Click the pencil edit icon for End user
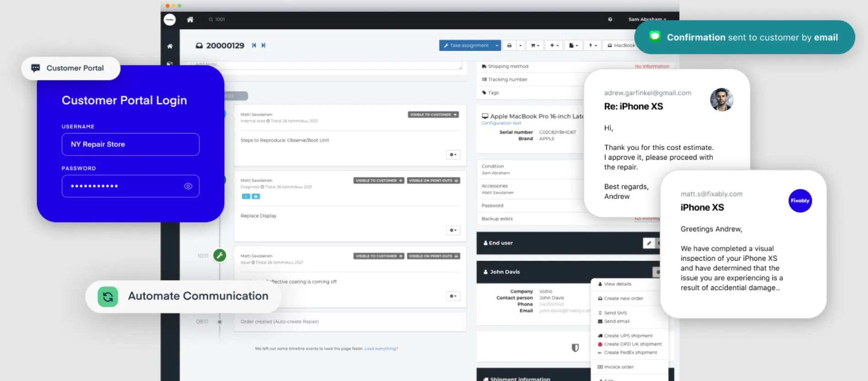The image size is (868, 381). [649, 243]
